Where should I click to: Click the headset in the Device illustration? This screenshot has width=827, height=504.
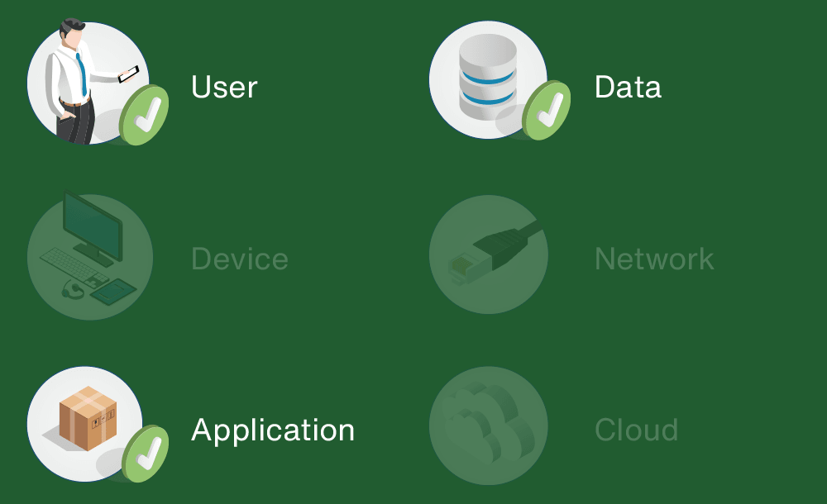72,291
